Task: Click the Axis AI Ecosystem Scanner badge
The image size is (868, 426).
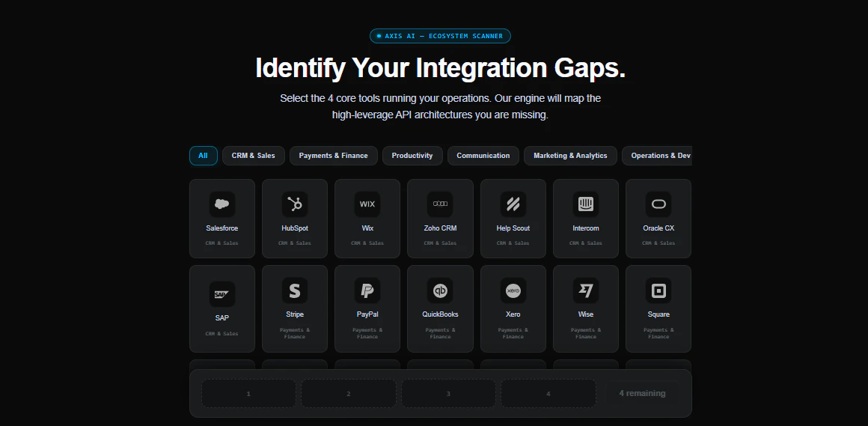Action: pos(440,36)
